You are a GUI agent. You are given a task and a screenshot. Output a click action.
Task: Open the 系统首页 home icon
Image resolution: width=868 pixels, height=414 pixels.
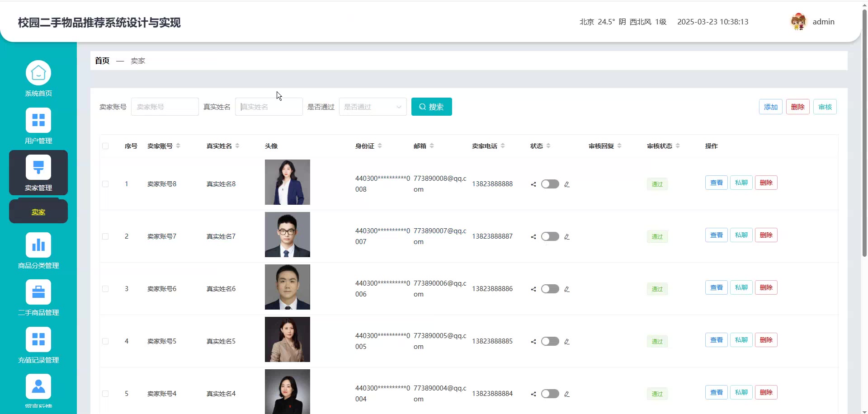(38, 73)
